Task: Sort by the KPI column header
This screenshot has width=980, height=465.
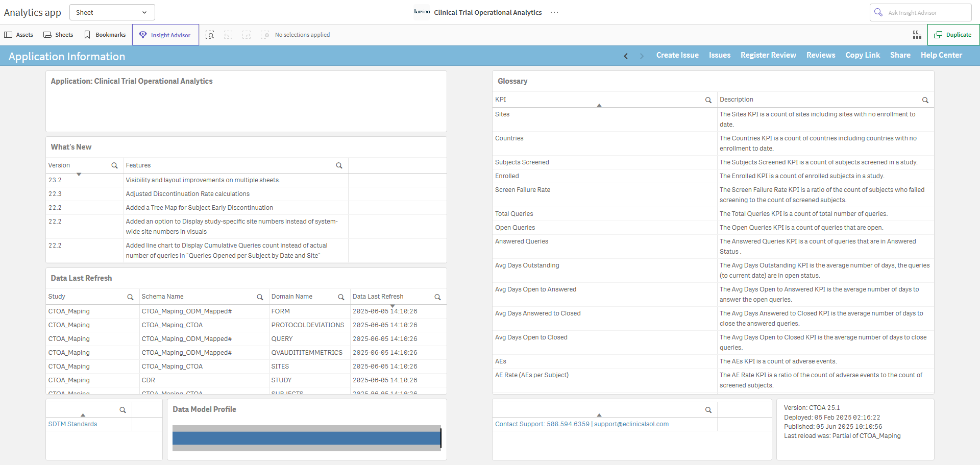Action: [x=501, y=100]
